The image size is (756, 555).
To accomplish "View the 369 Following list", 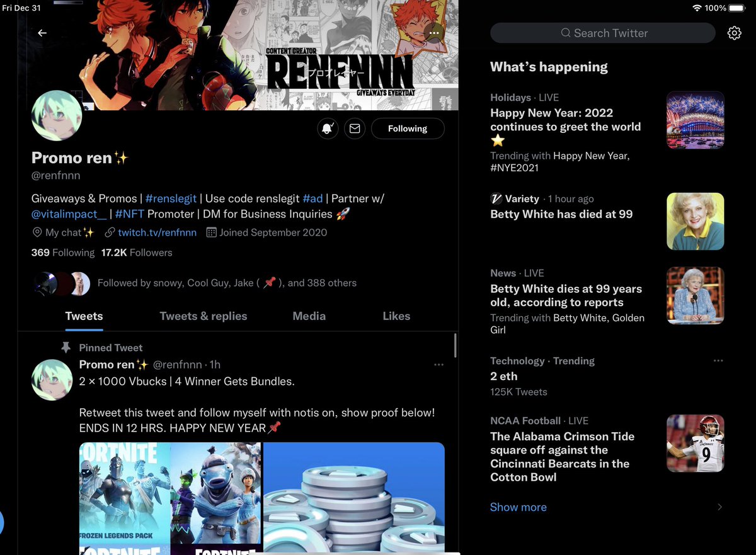I will [63, 253].
